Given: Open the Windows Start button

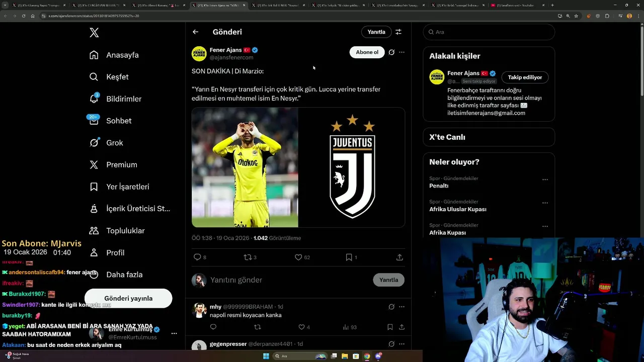Looking at the screenshot, I should pyautogui.click(x=266, y=356).
